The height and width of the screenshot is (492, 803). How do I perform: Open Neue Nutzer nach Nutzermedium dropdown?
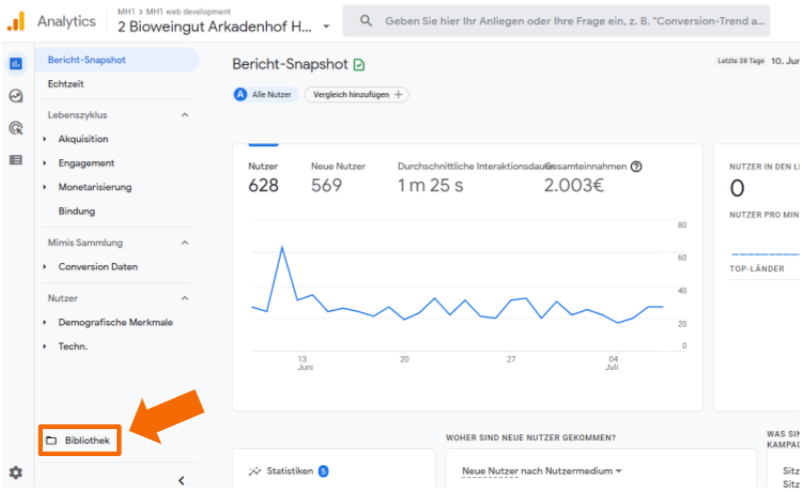tap(541, 471)
